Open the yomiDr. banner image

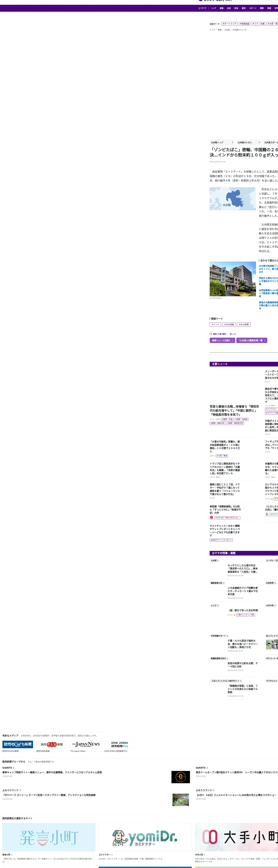pos(145,837)
